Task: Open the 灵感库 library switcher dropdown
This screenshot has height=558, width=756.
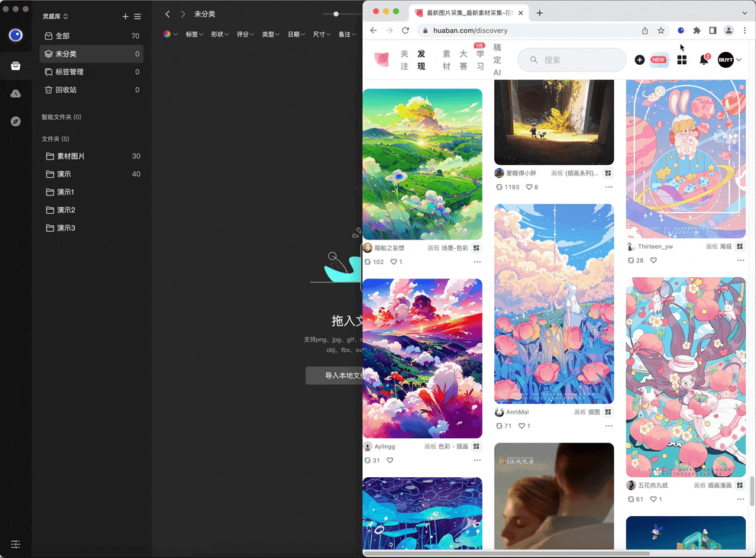Action: point(55,16)
